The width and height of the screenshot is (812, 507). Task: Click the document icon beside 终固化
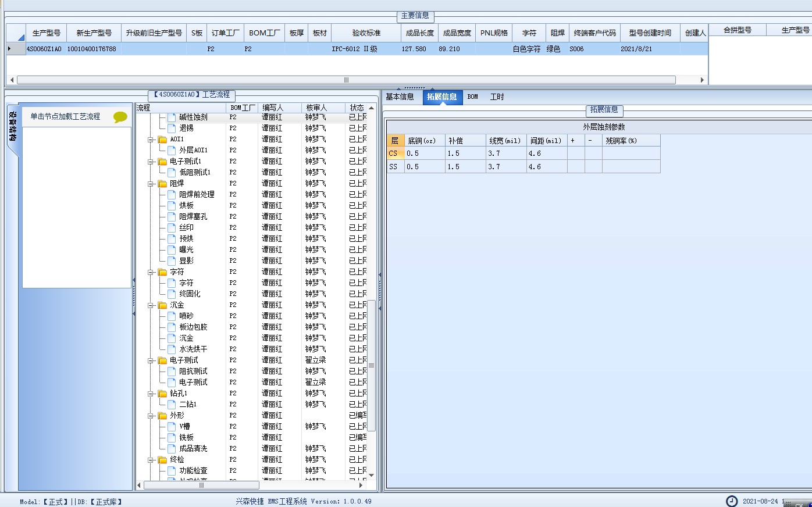coord(172,294)
